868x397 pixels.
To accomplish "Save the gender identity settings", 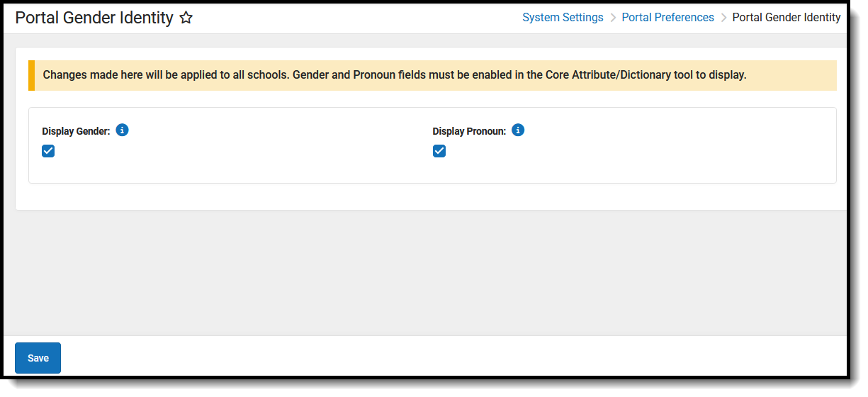I will 38,358.
